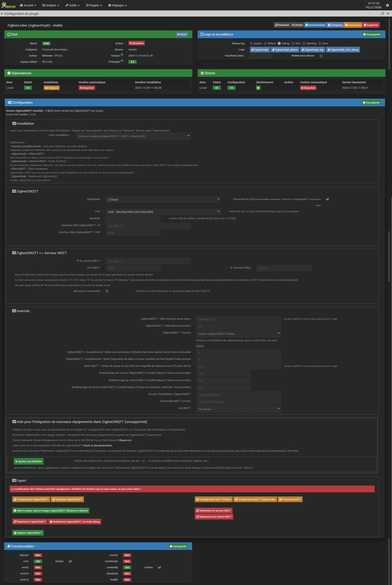Image resolution: width=392 pixels, height=585 pixels.
Task: Expand the Votre installation dropdown
Action: (133, 136)
